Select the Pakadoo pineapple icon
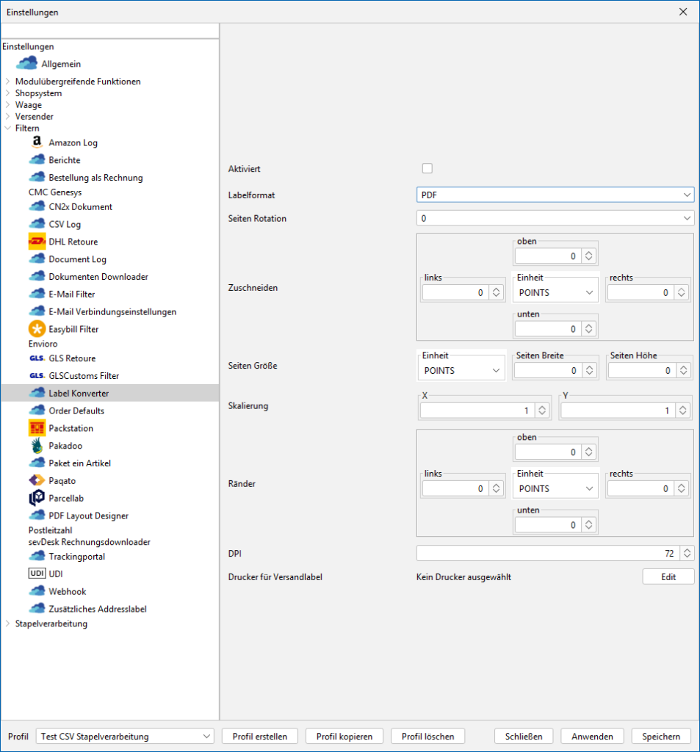Viewport: 700px width, 752px height. (x=37, y=446)
